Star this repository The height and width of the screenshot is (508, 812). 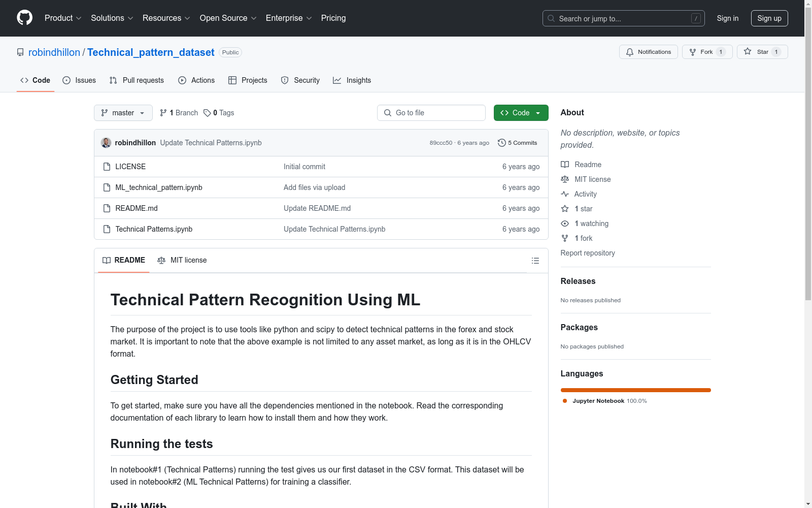tap(762, 52)
